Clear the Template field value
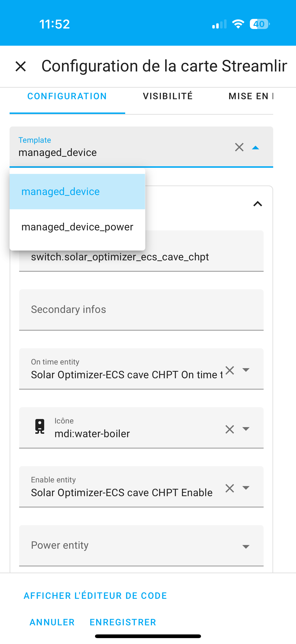The height and width of the screenshot is (644, 296). 239,147
